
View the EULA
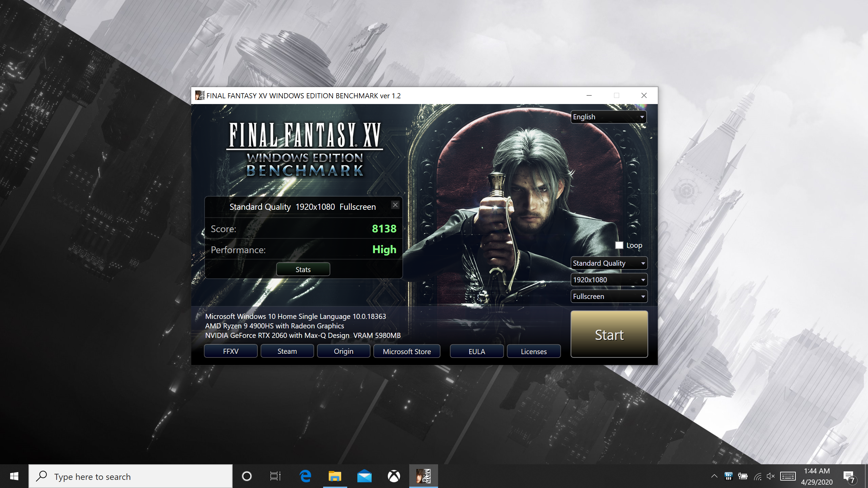point(477,351)
